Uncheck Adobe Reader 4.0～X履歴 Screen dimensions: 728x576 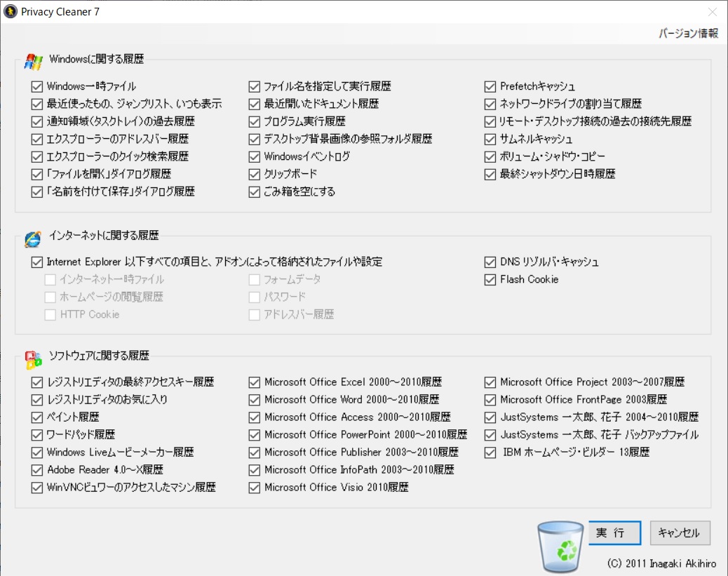pos(36,470)
